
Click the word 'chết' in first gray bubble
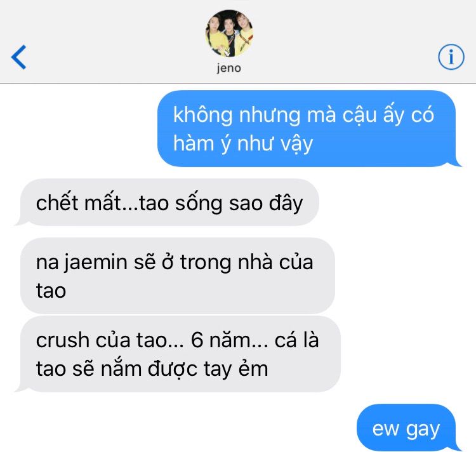[57, 203]
